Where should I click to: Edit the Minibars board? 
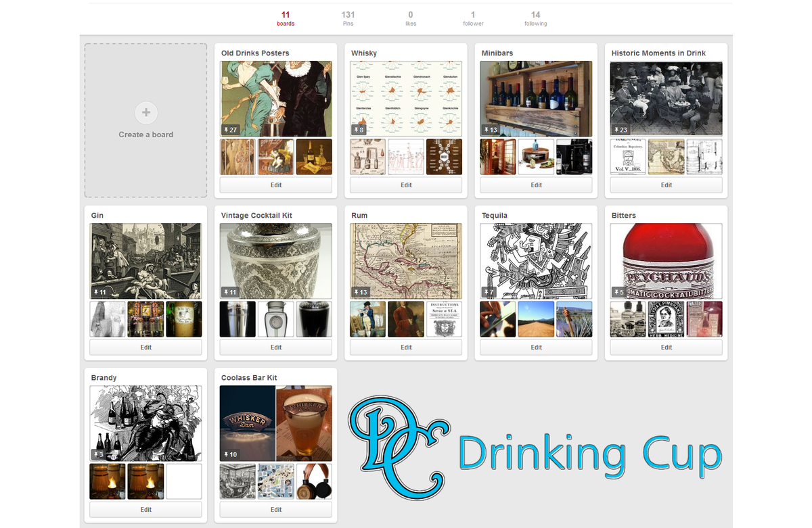click(x=536, y=185)
